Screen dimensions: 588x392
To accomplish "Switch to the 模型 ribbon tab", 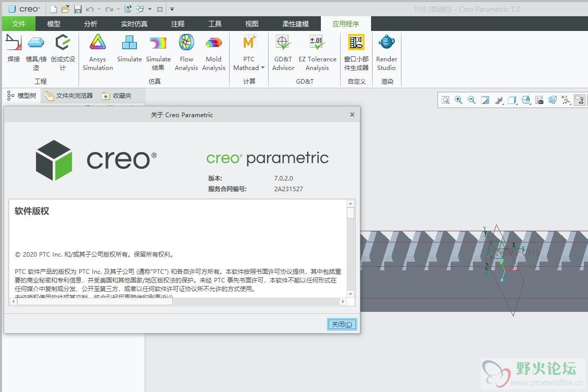I will point(54,24).
